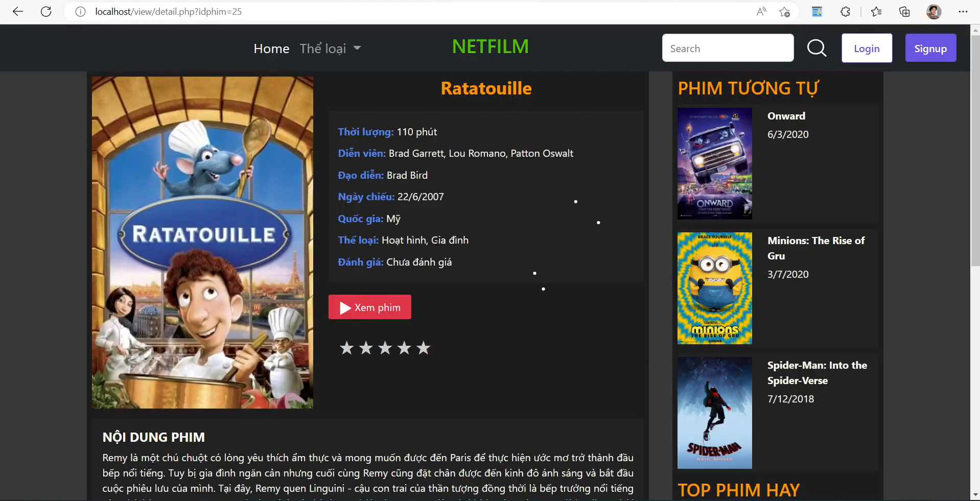
Task: Open browser extensions puzzle icon
Action: (x=846, y=12)
